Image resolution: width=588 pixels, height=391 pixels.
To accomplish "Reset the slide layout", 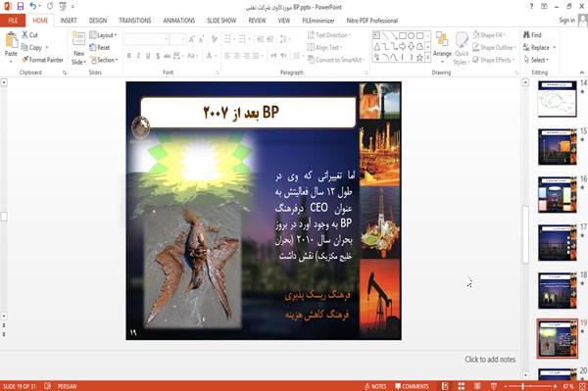I will [x=100, y=47].
